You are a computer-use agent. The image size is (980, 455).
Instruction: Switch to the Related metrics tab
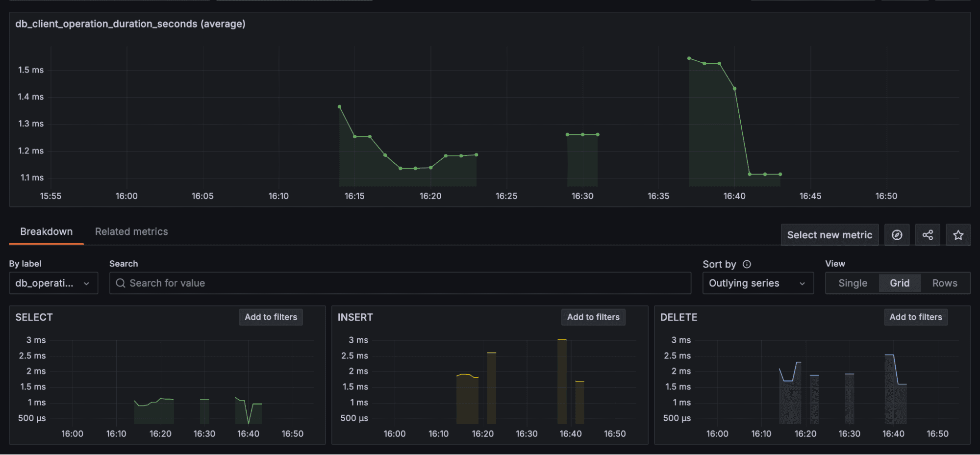coord(131,231)
